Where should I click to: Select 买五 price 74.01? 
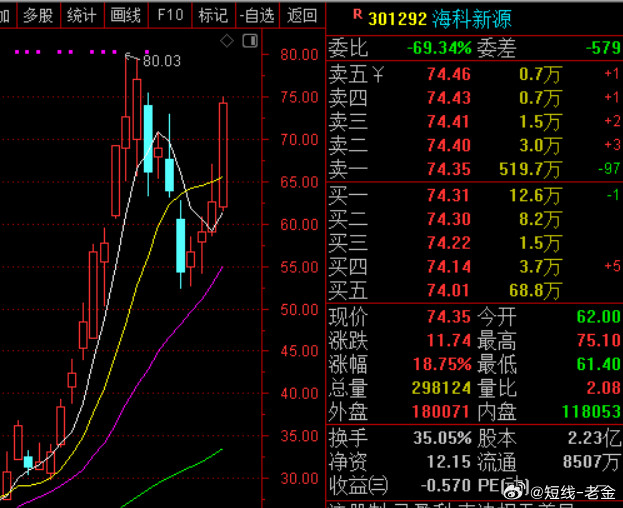(x=449, y=290)
